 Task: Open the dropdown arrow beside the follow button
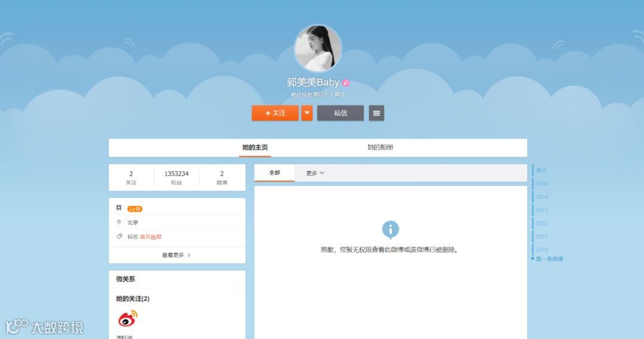coord(307,113)
